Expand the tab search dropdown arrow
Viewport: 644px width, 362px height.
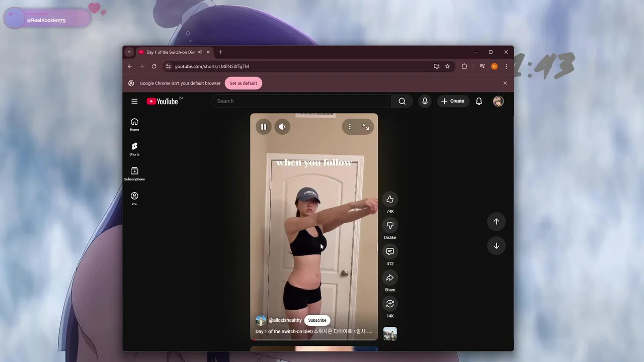129,52
